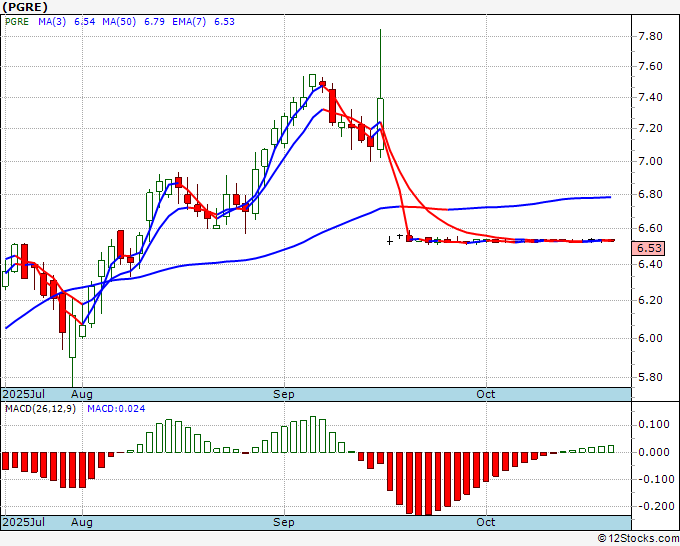Click the MACD:0.024 value label
The image size is (680, 546).
(x=116, y=409)
